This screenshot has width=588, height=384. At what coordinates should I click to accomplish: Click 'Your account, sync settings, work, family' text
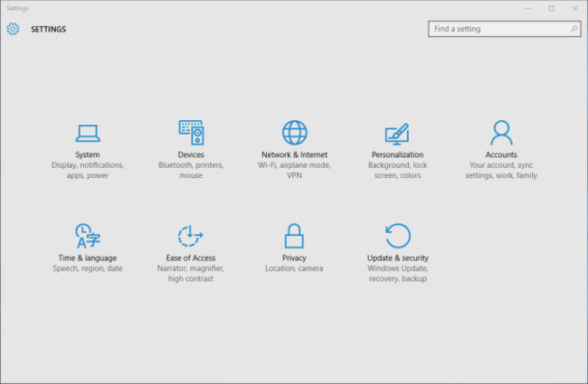[501, 171]
